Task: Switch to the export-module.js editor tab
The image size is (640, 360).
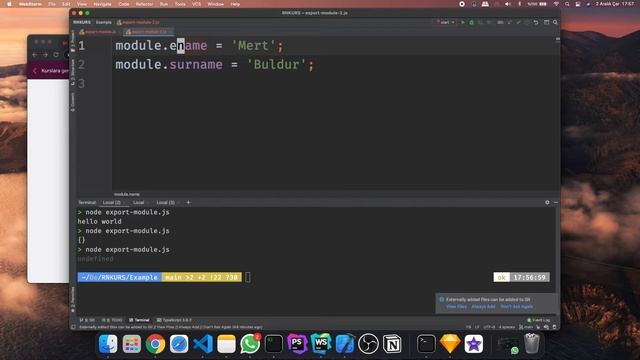Action: [98, 31]
